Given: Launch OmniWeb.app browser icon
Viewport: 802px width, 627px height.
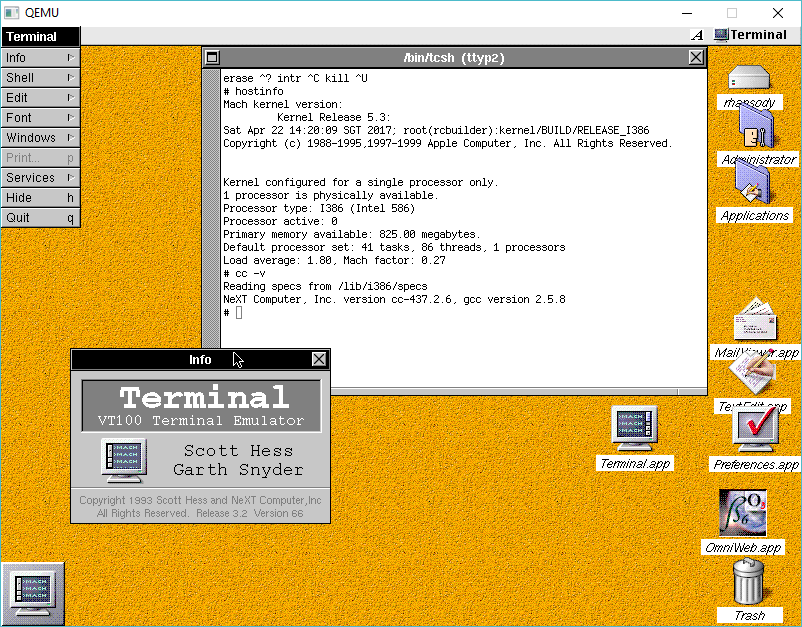Looking at the screenshot, I should click(x=743, y=514).
